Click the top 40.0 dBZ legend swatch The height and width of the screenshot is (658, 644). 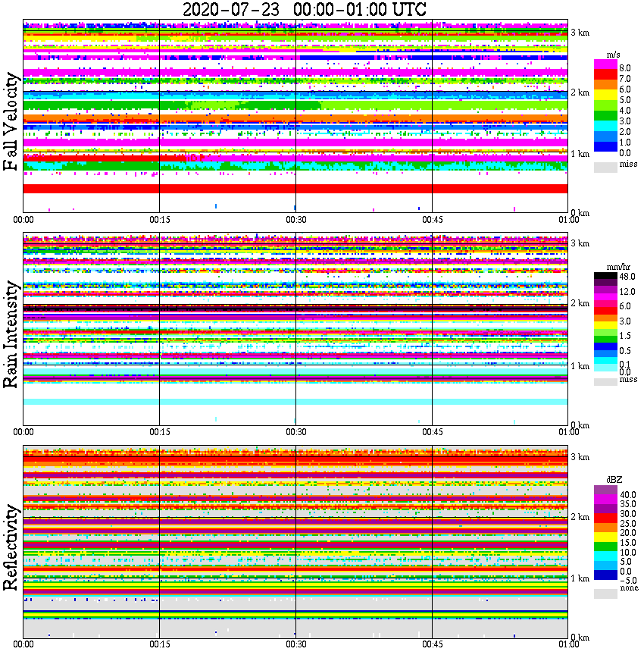coord(605,490)
